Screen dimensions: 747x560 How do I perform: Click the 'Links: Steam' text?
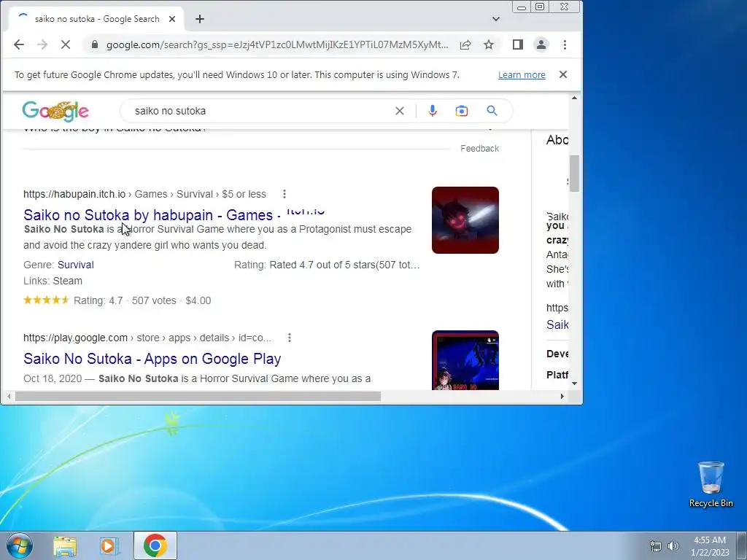tap(53, 281)
